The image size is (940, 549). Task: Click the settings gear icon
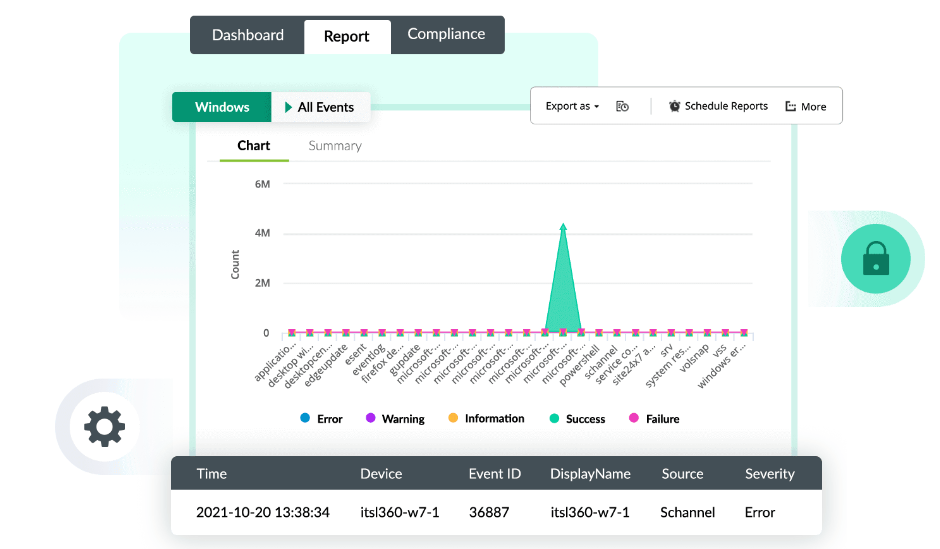104,427
